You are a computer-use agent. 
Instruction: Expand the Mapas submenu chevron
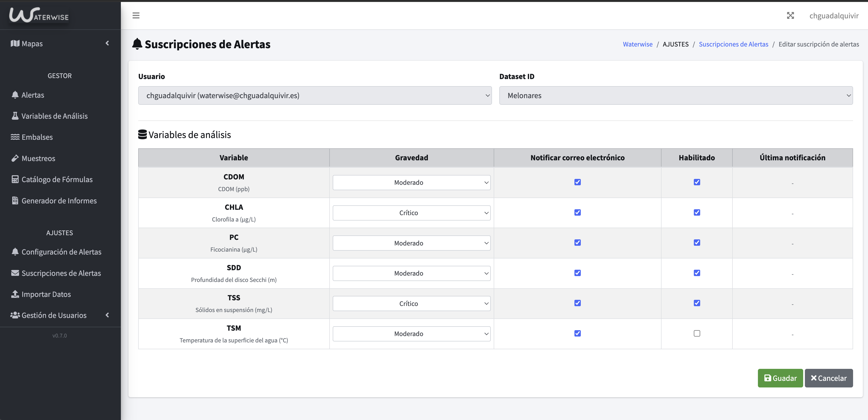coord(107,43)
